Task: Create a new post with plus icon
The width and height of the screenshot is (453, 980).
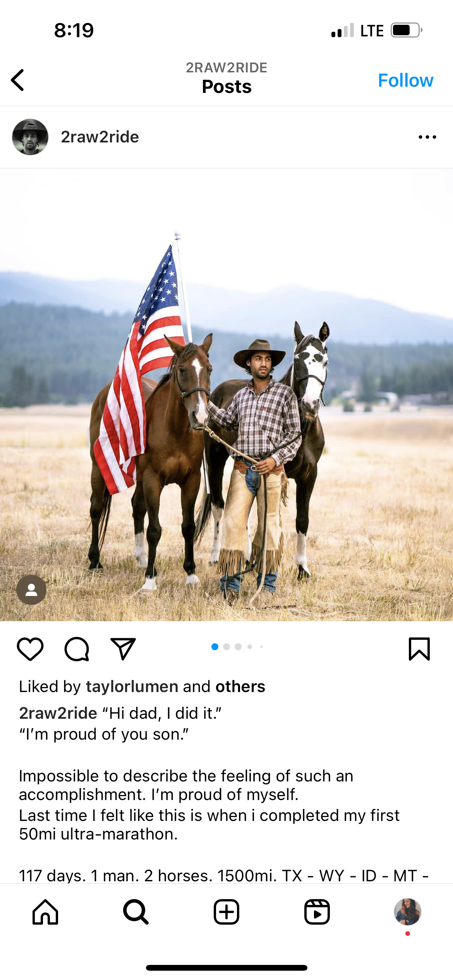Action: pyautogui.click(x=226, y=912)
